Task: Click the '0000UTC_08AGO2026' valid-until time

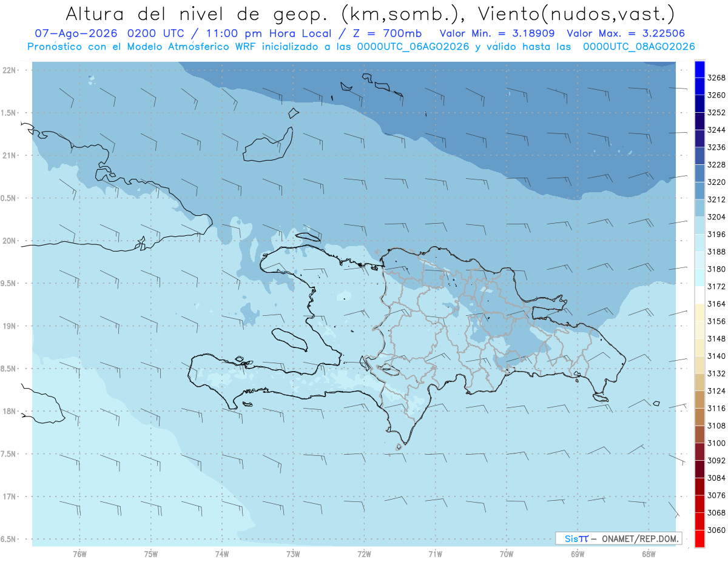Action: click(638, 47)
